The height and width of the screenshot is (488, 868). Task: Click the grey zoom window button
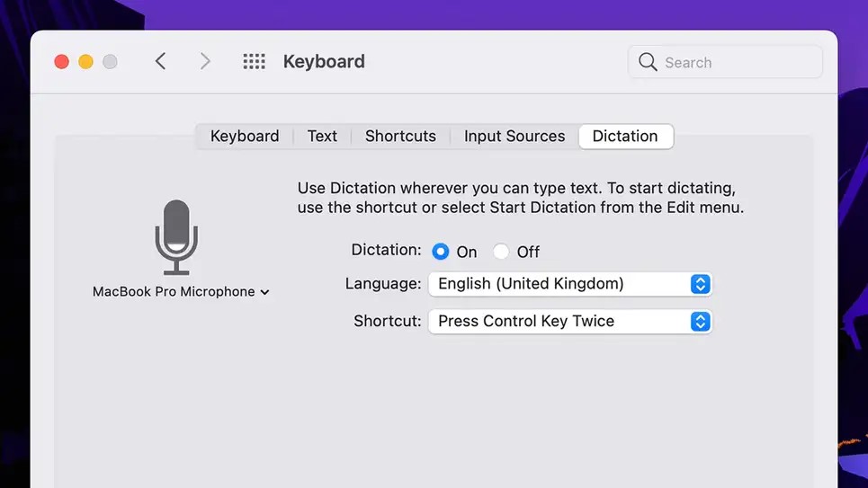110,61
